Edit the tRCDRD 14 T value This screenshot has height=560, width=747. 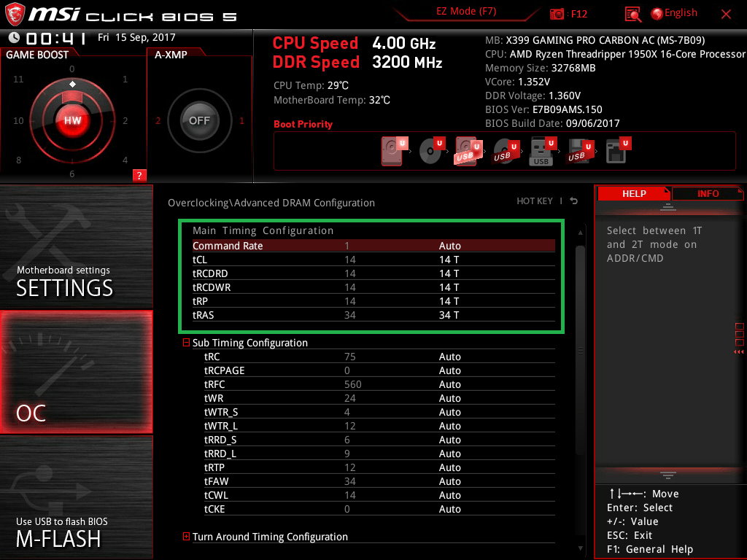pos(449,273)
